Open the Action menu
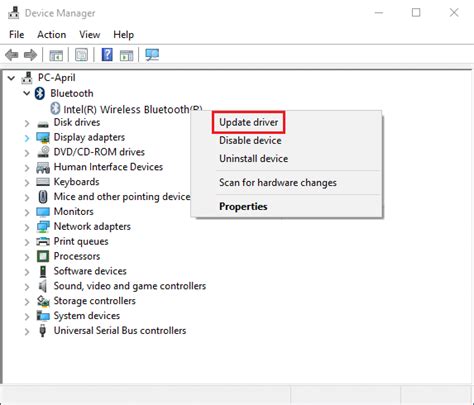The width and height of the screenshot is (474, 405). point(52,35)
